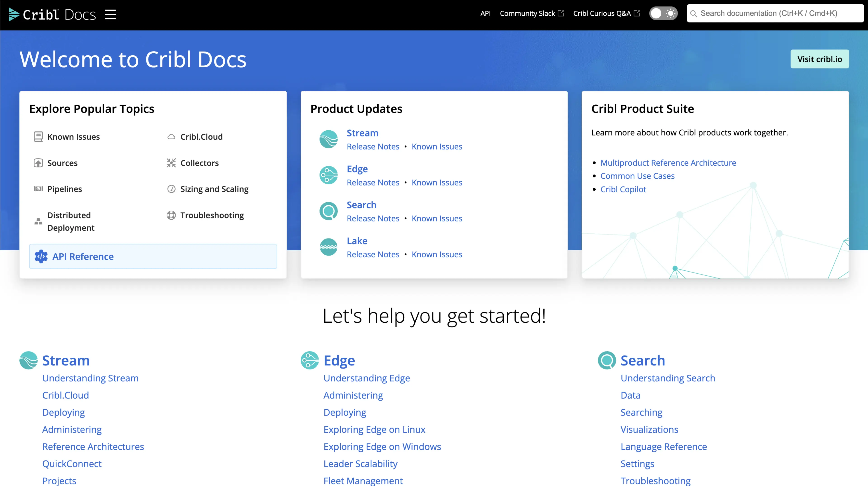Open Reference Architectures link

point(93,447)
